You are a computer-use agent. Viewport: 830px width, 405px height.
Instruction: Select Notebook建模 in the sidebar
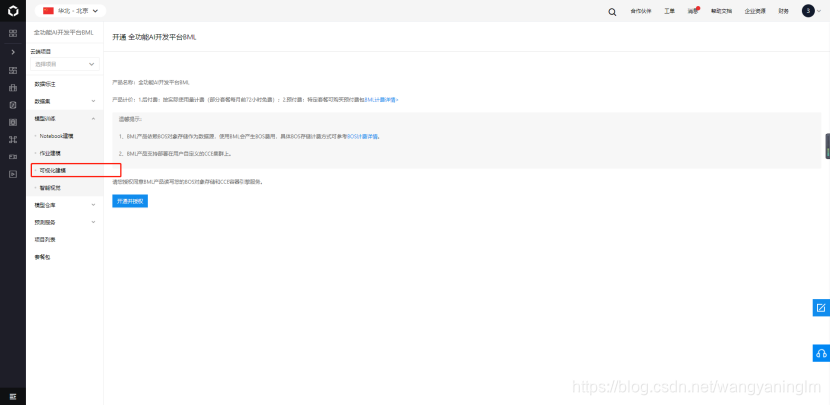click(56, 136)
